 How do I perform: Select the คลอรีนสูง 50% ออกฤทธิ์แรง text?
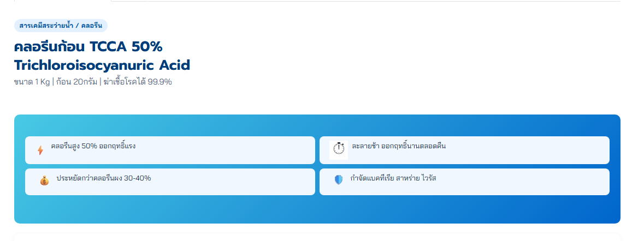coord(93,146)
